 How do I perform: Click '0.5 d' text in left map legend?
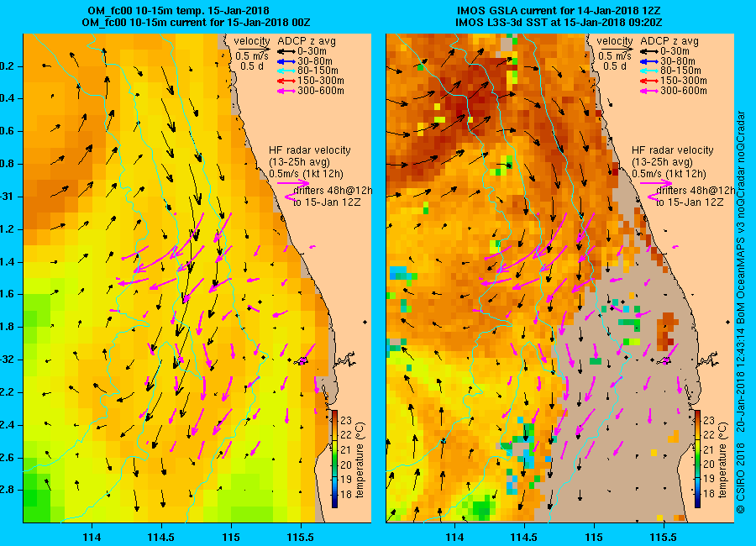pos(252,66)
